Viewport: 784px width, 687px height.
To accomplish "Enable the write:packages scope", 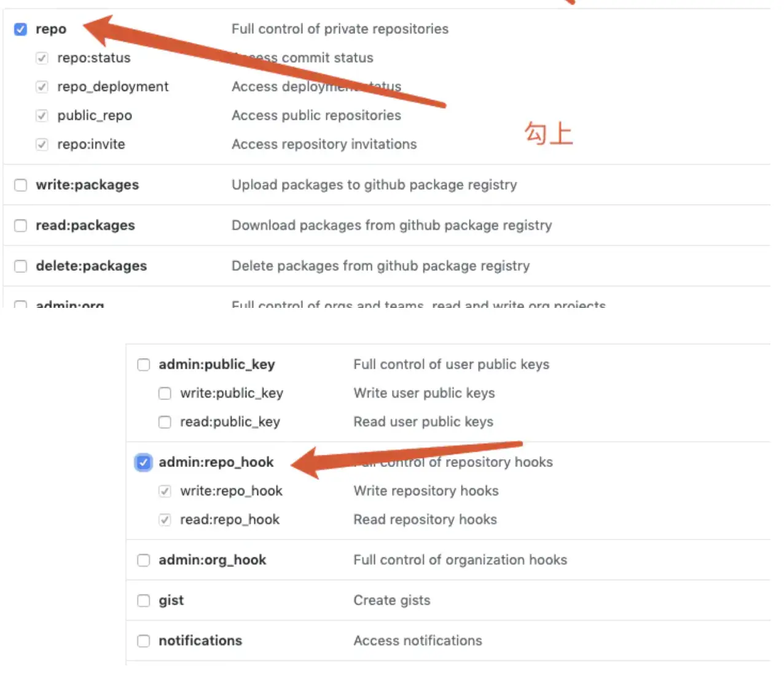I will (x=21, y=185).
